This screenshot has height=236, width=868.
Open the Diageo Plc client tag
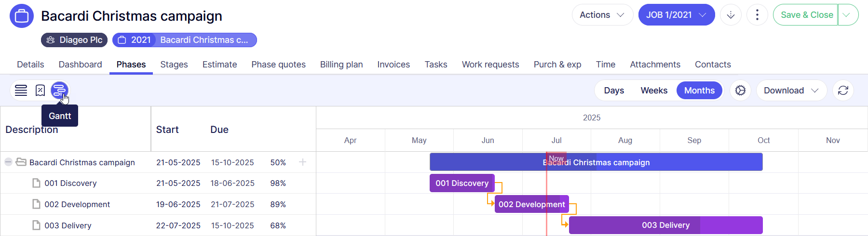(x=74, y=40)
